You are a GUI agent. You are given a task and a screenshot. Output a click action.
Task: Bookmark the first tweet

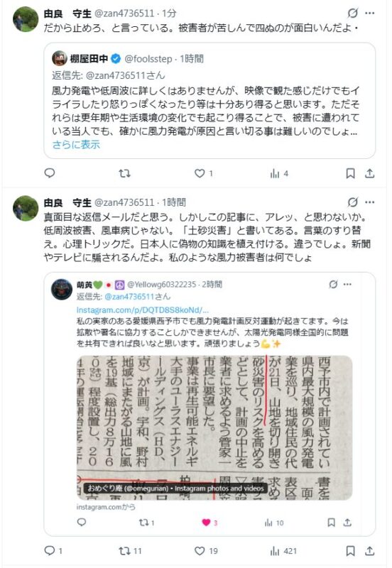350,173
